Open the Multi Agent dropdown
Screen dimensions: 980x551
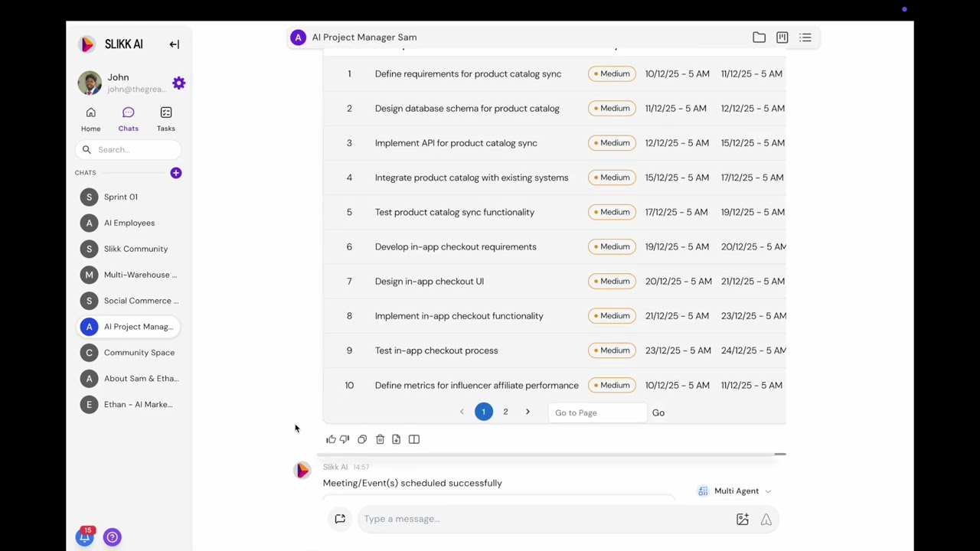[734, 491]
